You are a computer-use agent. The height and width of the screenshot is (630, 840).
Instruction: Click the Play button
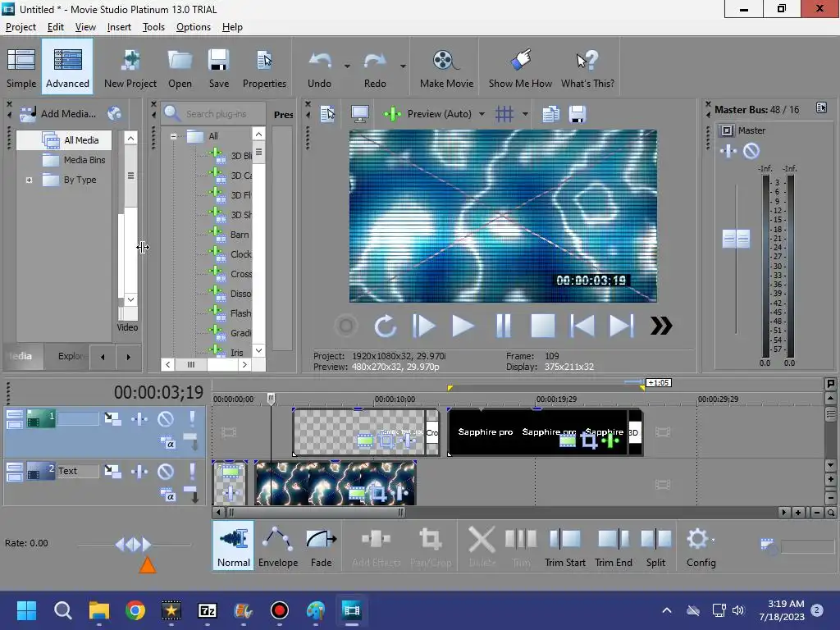463,326
